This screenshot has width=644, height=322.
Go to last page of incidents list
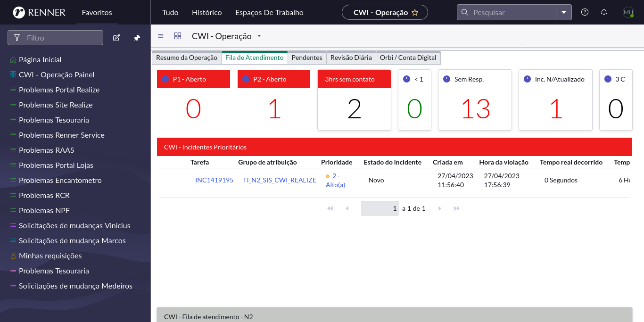[x=456, y=208]
